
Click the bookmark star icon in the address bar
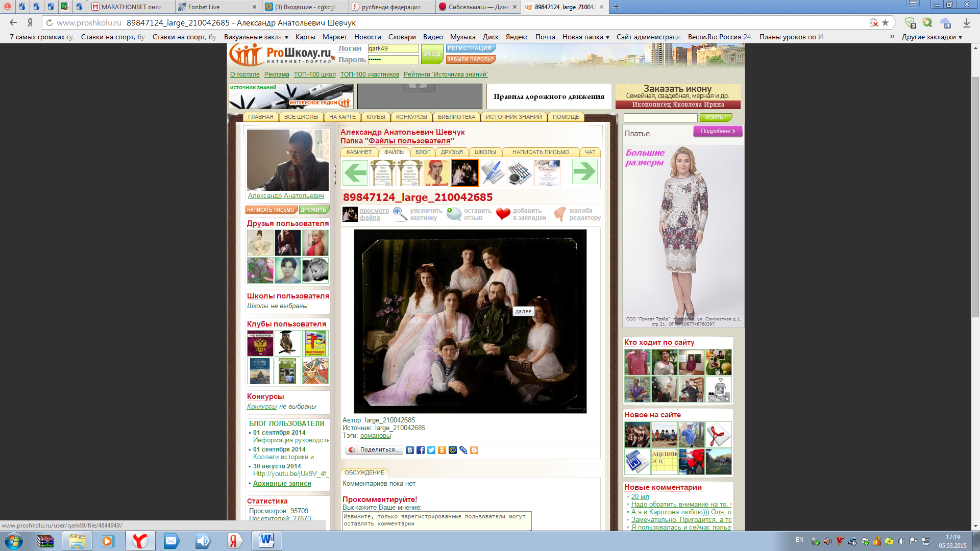(886, 22)
